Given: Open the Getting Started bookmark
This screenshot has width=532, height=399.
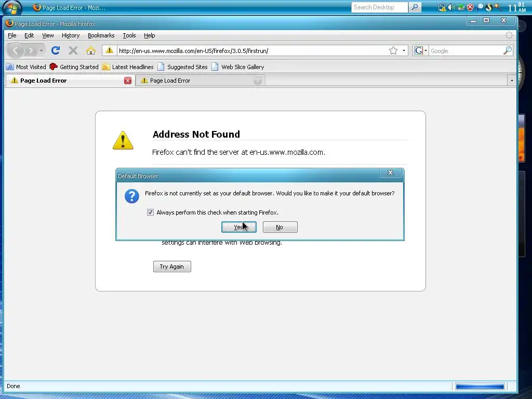Looking at the screenshot, I should (x=74, y=67).
